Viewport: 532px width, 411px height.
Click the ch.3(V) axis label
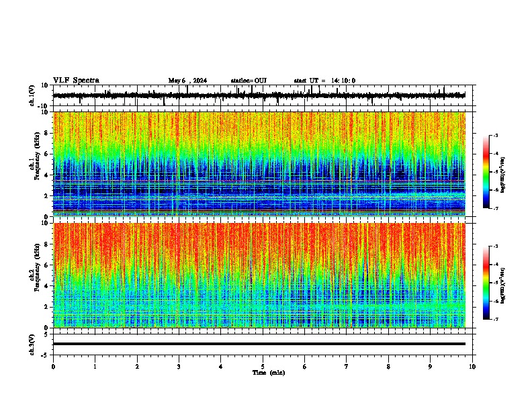click(32, 345)
